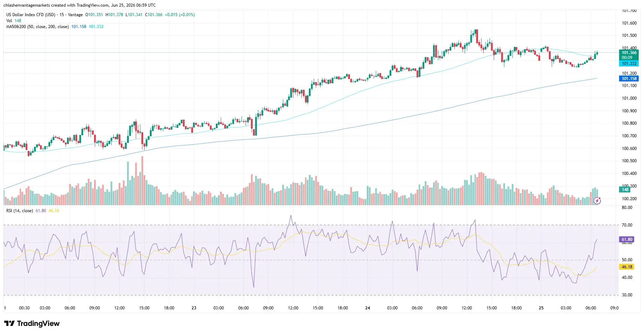The height and width of the screenshot is (334, 644).
Task: Click the 30.00 RSI axis level
Action: pos(627,295)
